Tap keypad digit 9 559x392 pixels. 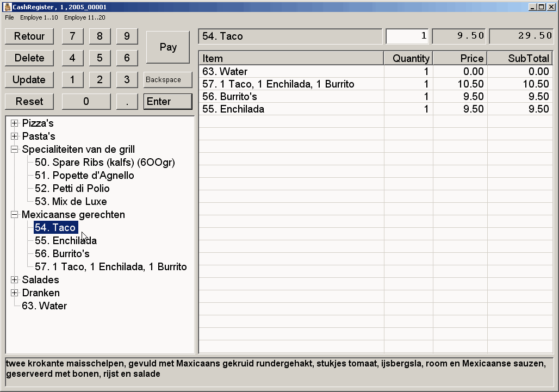[127, 36]
